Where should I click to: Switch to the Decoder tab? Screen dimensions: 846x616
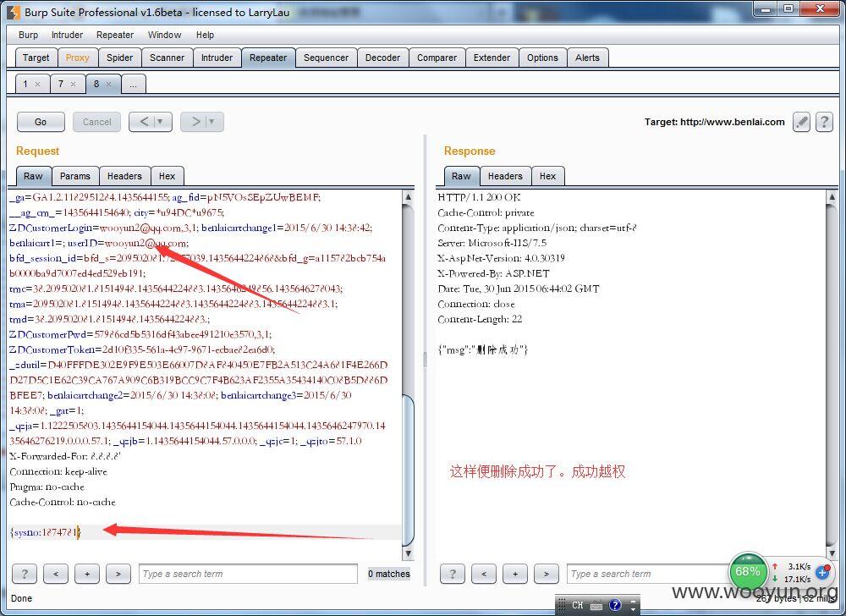point(382,58)
